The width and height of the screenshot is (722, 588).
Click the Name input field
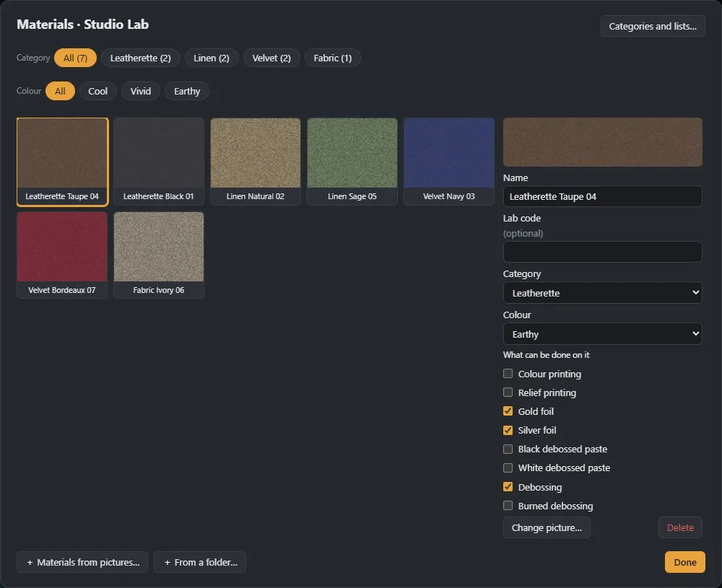pyautogui.click(x=602, y=196)
